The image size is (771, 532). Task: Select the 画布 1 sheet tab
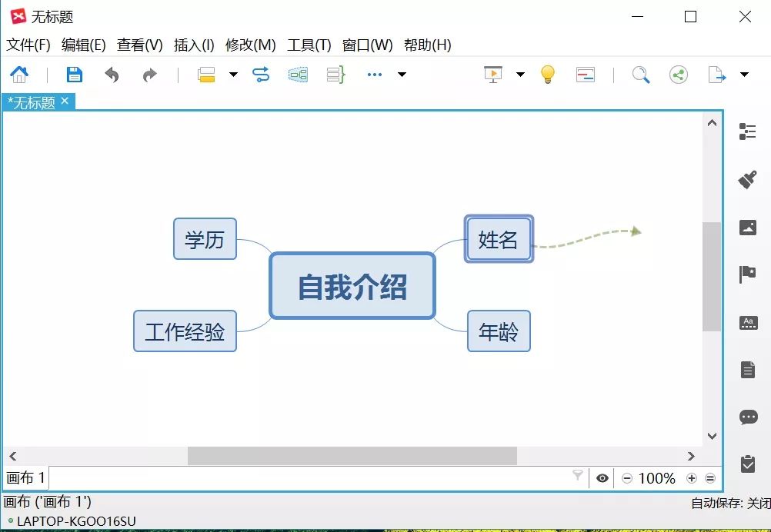[x=25, y=477]
